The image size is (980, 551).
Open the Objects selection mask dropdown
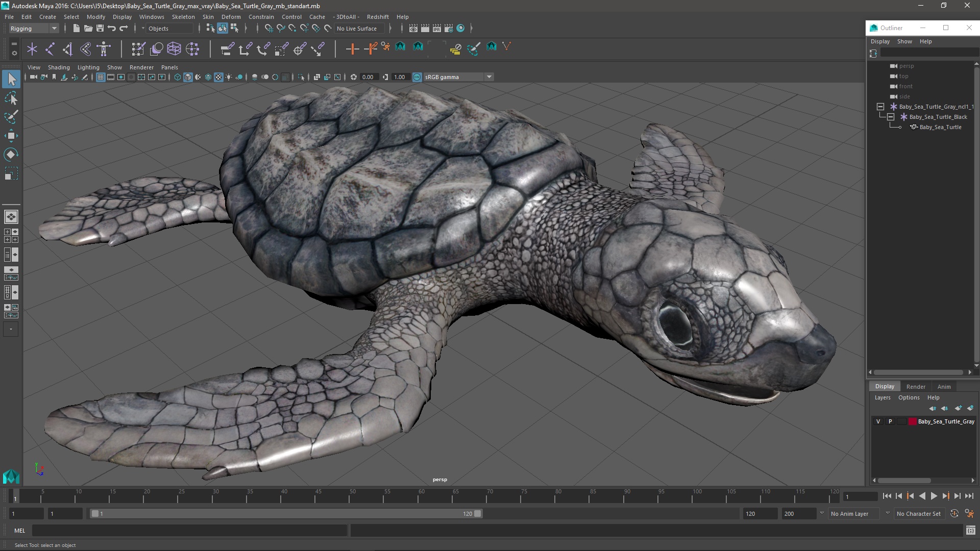[x=168, y=29]
